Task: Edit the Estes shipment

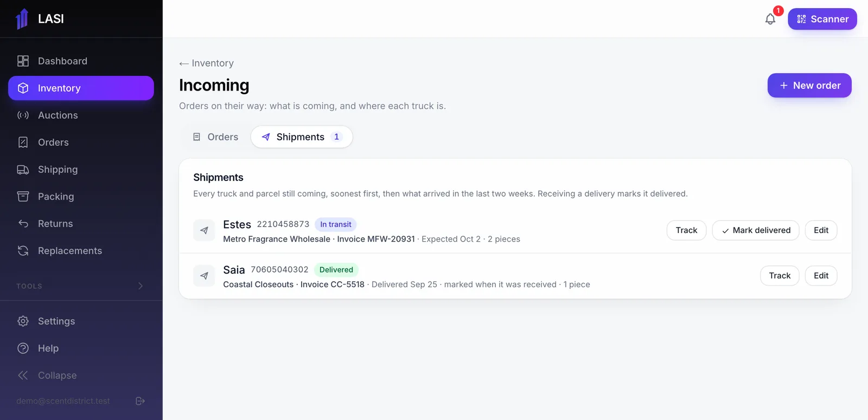Action: tap(821, 230)
